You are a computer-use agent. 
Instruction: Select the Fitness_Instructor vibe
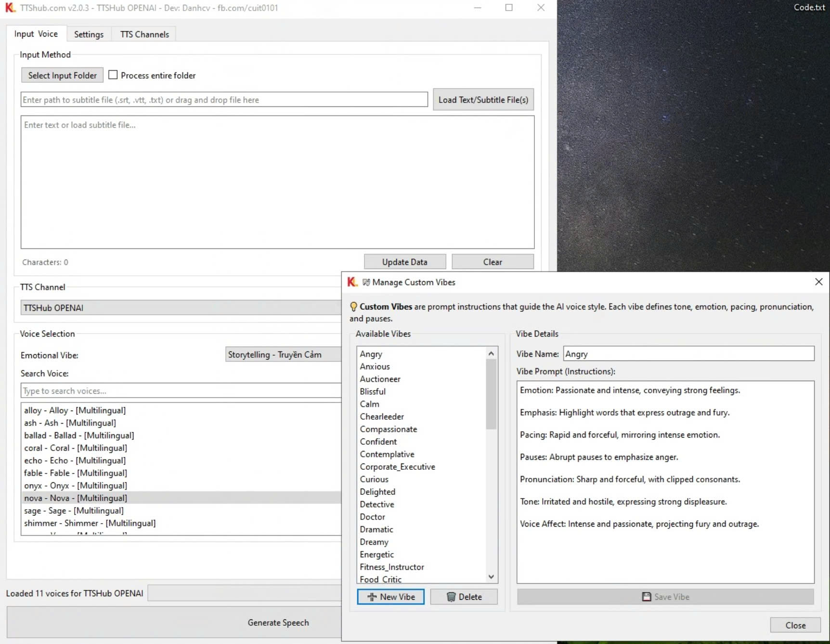422,567
